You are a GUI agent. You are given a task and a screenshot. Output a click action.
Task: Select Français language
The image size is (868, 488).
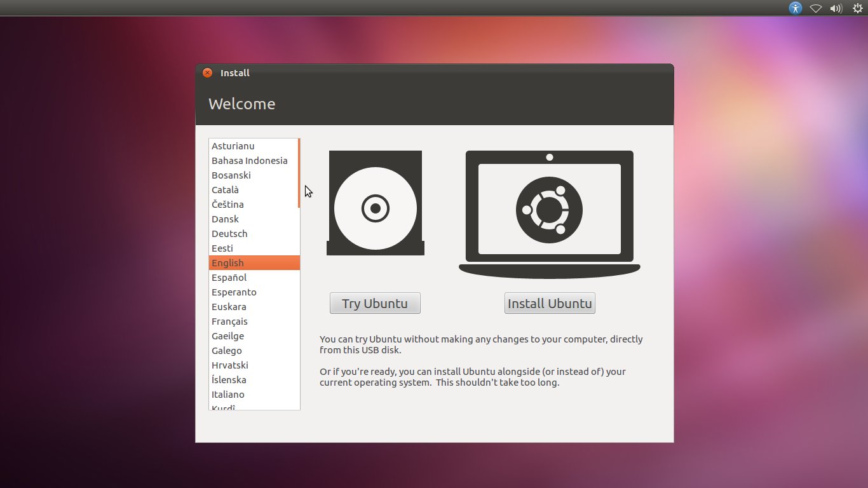(x=254, y=322)
